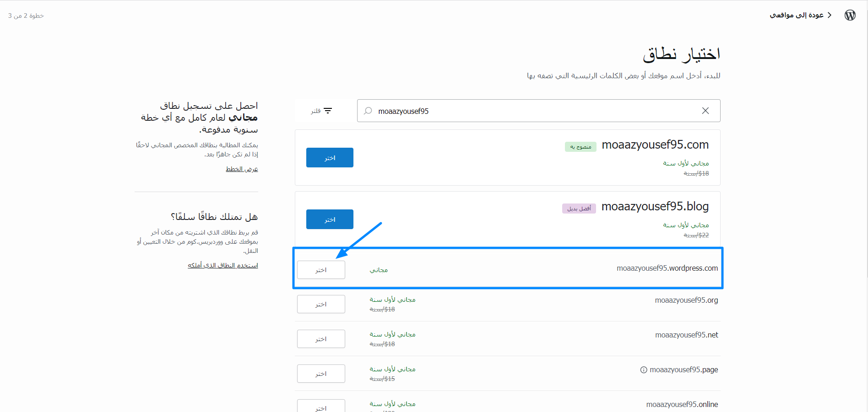Click the مجاني label in the wordpress.com row
The image size is (868, 412).
pos(379,270)
